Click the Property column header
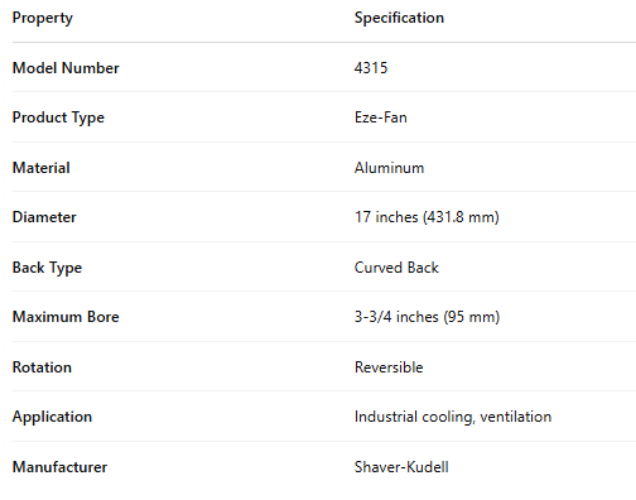This screenshot has width=636, height=500. (42, 18)
